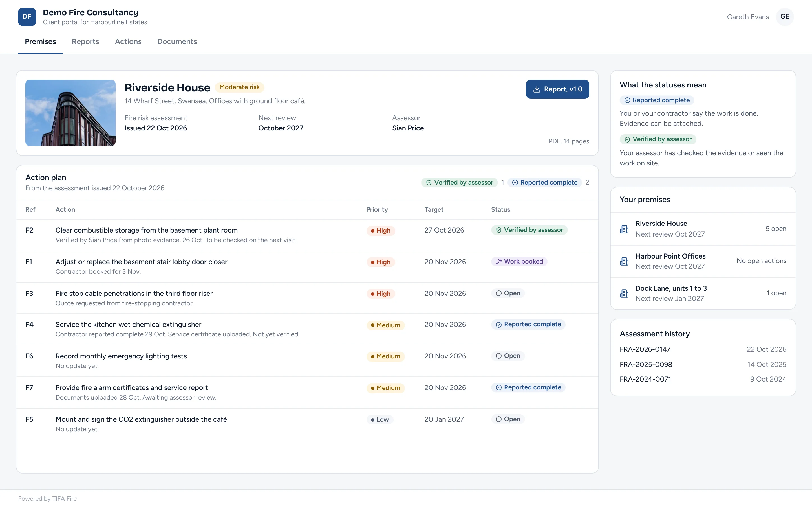Click building icon beside Harbour Point Offices

pyautogui.click(x=624, y=261)
